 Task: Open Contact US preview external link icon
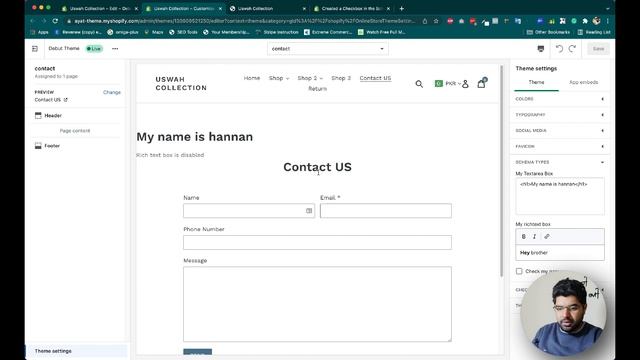pyautogui.click(x=65, y=100)
